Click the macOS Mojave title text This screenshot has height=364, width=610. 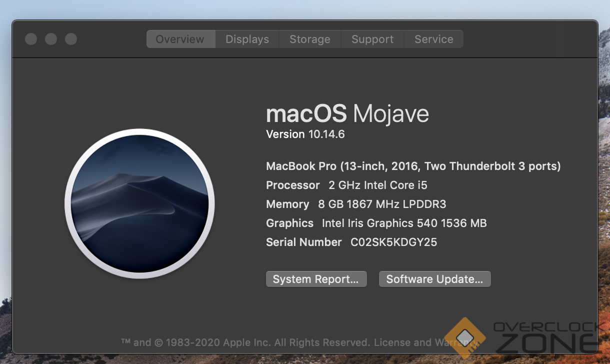(x=347, y=114)
